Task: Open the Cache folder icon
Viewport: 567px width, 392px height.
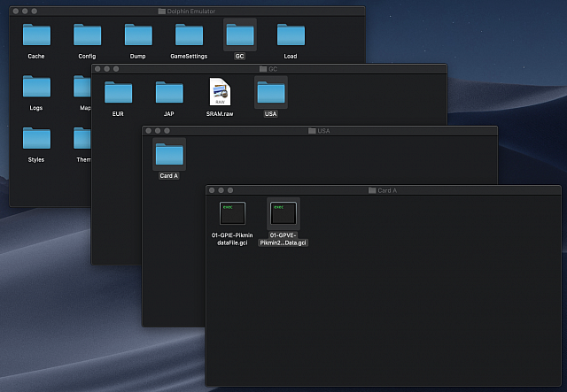Action: tap(36, 35)
